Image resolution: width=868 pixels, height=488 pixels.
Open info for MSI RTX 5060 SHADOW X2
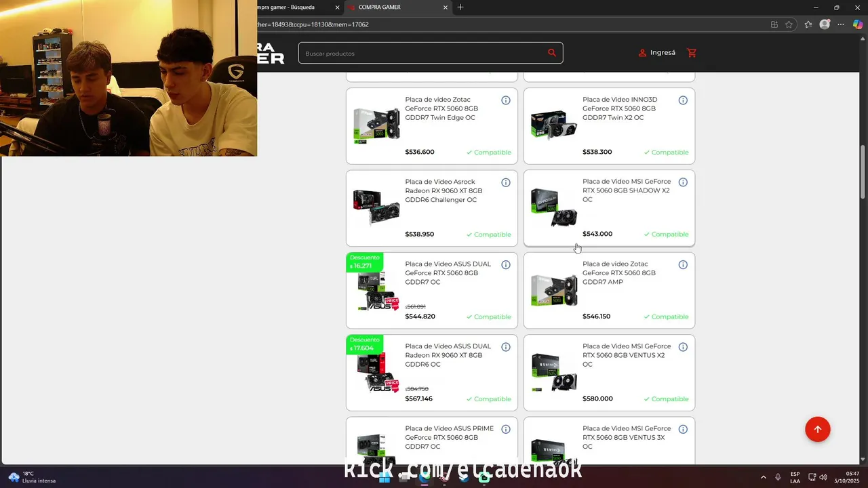pos(683,182)
